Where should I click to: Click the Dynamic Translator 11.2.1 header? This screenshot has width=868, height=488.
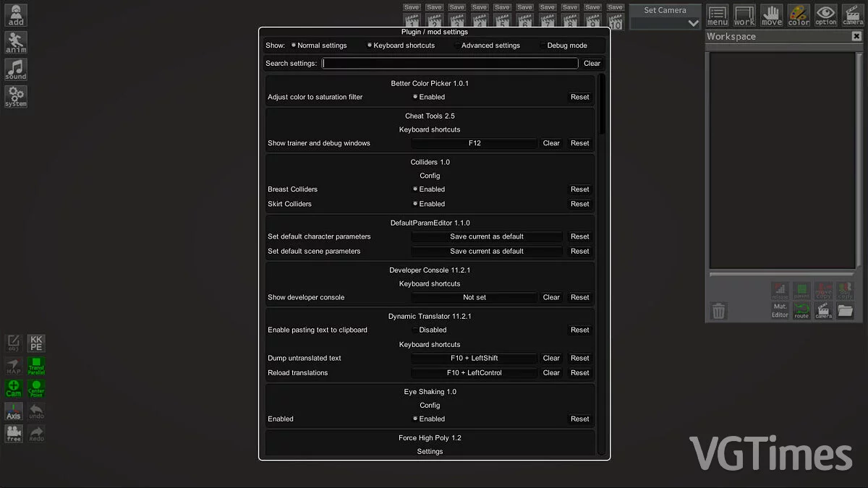pyautogui.click(x=430, y=316)
